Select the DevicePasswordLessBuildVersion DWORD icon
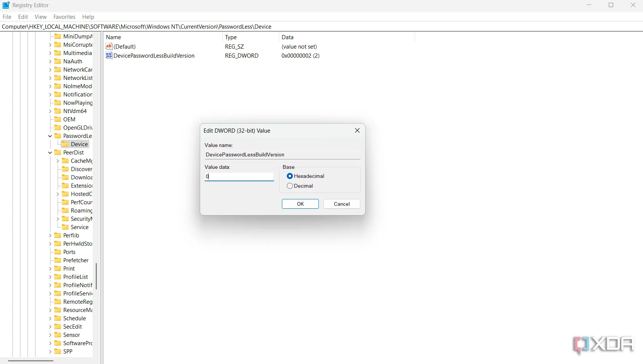Viewport: 643px width, 364px height. 109,55
